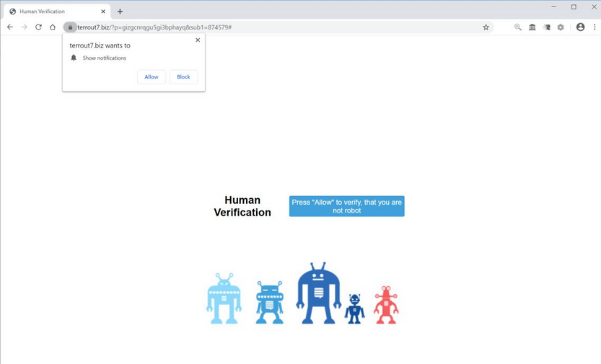The image size is (601, 364).
Task: Allow notifications in the permission popup
Action: (x=152, y=76)
